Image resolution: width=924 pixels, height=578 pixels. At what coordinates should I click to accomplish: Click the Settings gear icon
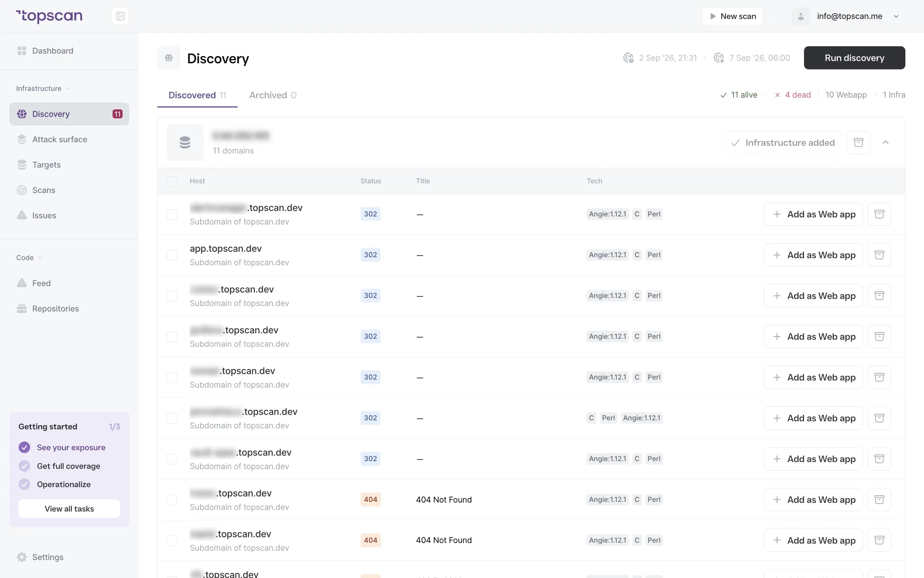pyautogui.click(x=22, y=557)
